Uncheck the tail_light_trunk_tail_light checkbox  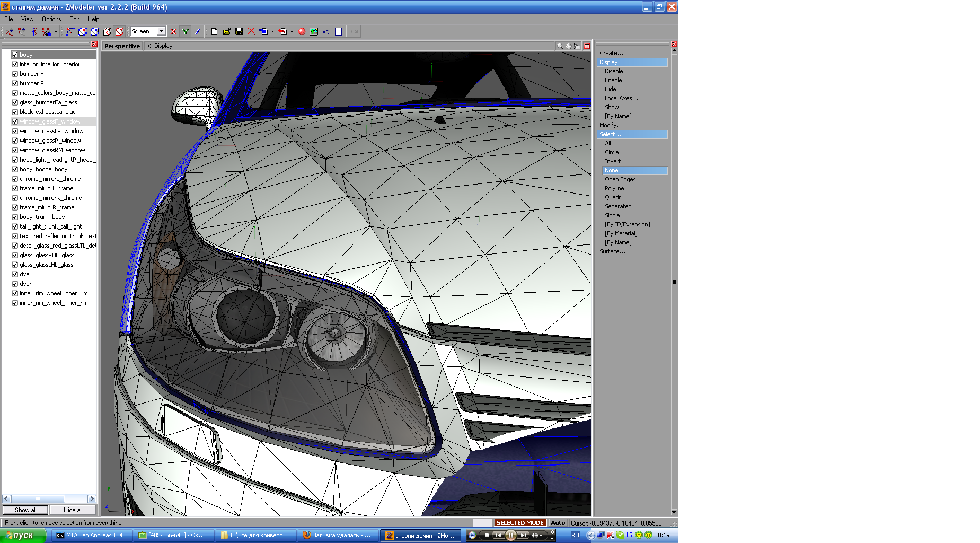(15, 226)
